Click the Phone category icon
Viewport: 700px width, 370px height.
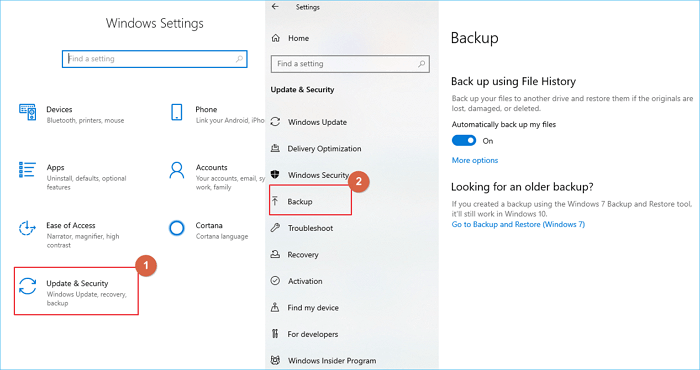177,112
